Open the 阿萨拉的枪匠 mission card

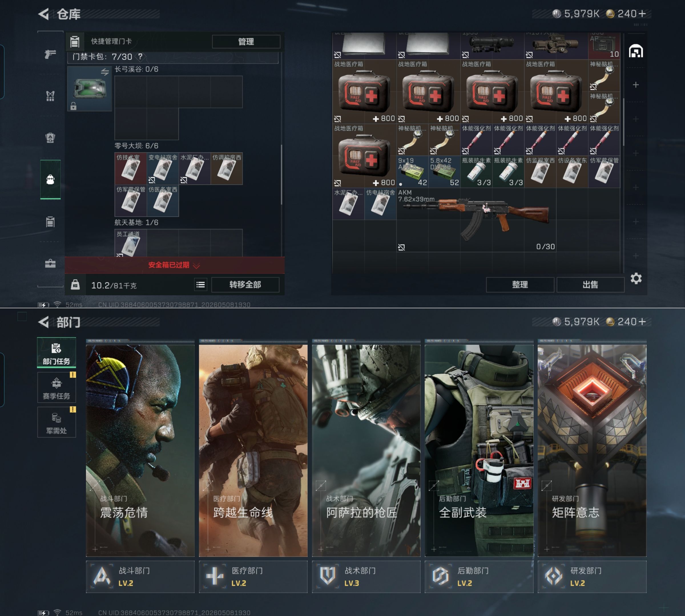[x=366, y=451]
